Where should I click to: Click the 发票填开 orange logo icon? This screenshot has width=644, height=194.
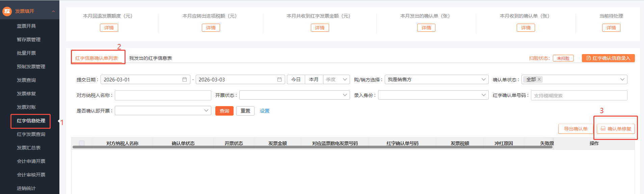tap(7, 11)
